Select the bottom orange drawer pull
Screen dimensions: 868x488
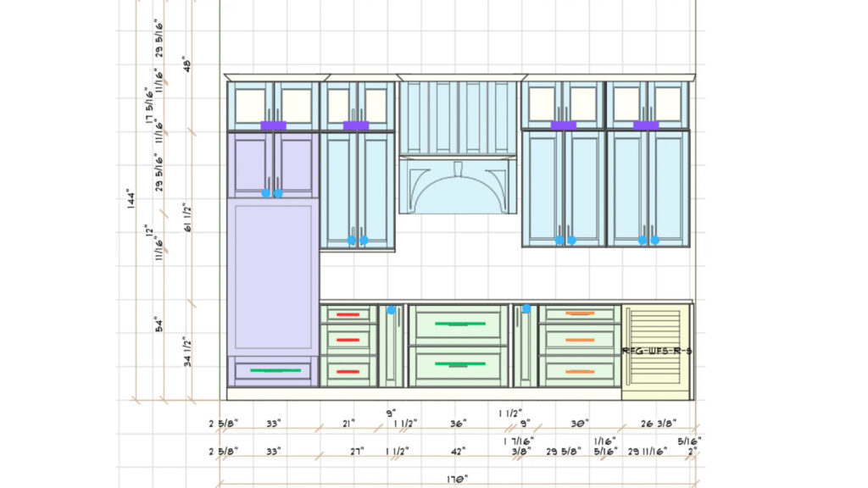coord(580,372)
